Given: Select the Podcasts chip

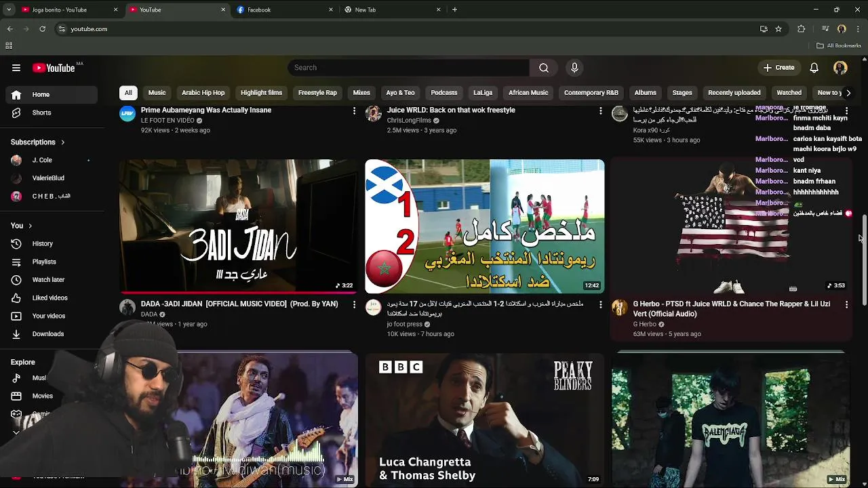Looking at the screenshot, I should (x=444, y=93).
